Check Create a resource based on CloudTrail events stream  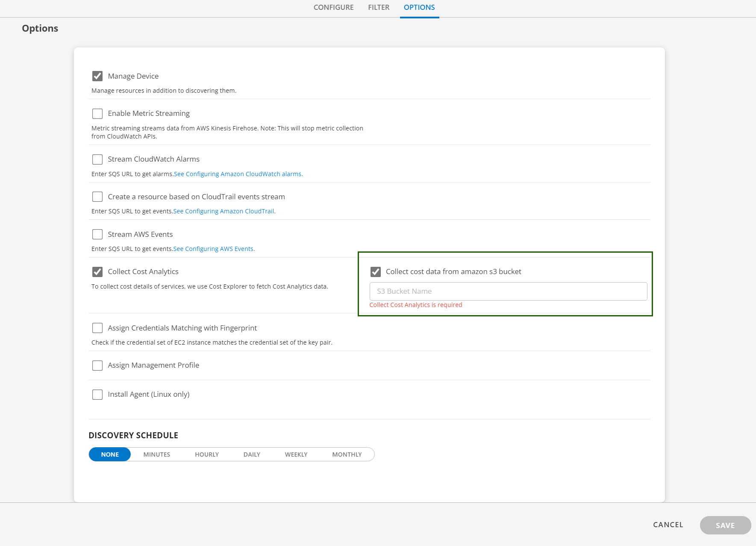pyautogui.click(x=97, y=197)
